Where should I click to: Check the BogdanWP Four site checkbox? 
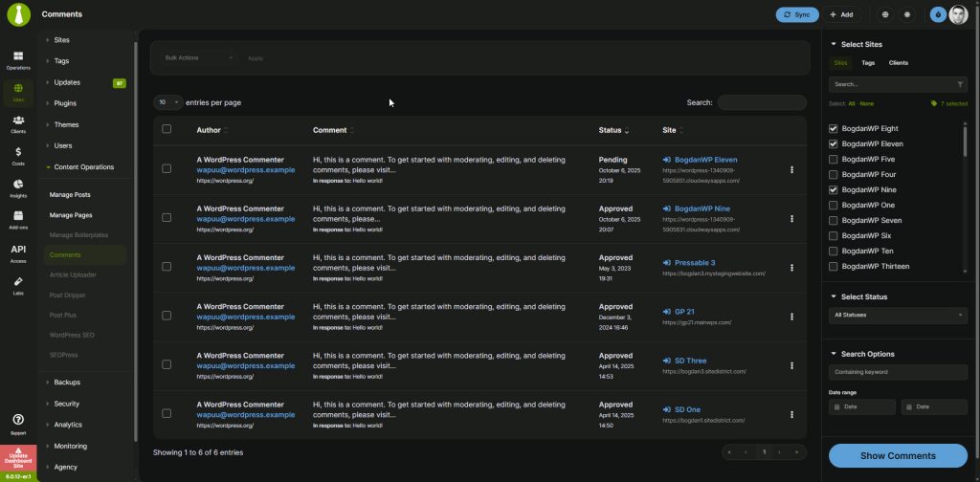coord(834,174)
